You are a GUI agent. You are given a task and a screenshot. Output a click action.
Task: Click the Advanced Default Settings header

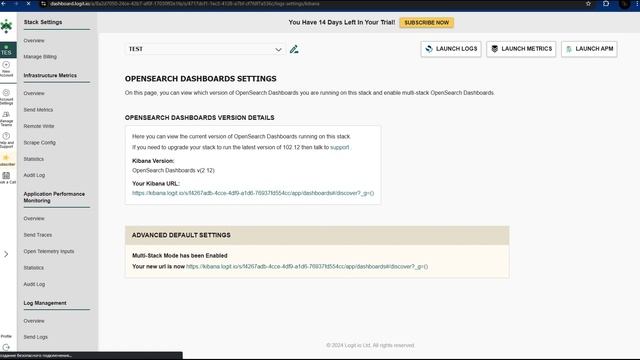click(317, 236)
